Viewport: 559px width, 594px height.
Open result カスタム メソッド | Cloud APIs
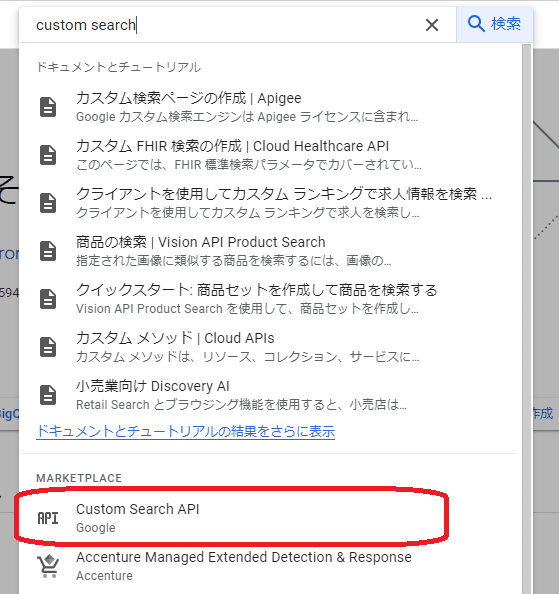[x=175, y=338]
